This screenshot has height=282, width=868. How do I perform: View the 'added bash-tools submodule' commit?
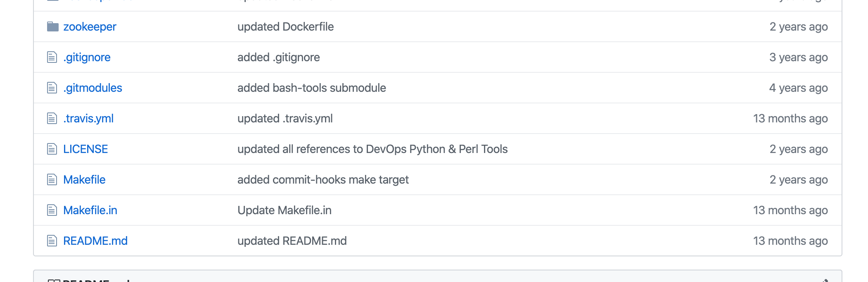pyautogui.click(x=312, y=88)
